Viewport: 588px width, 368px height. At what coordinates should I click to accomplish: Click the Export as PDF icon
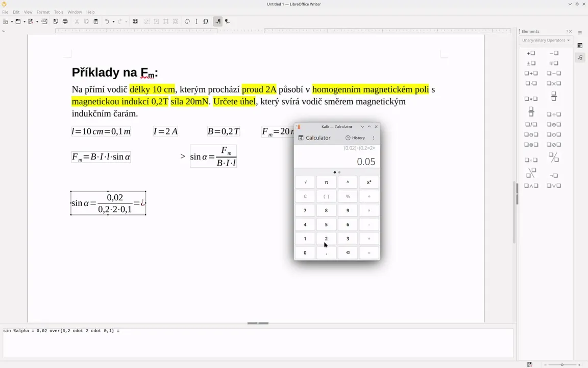[56, 21]
